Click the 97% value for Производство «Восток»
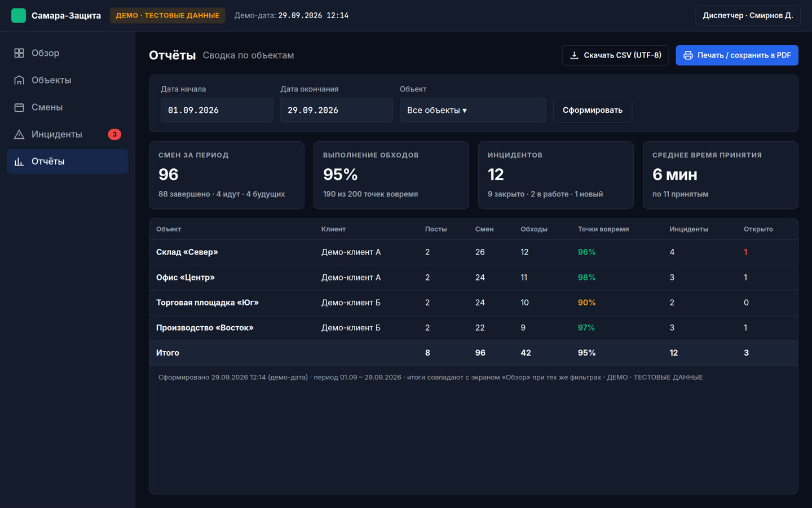This screenshot has height=508, width=812. pyautogui.click(x=586, y=328)
